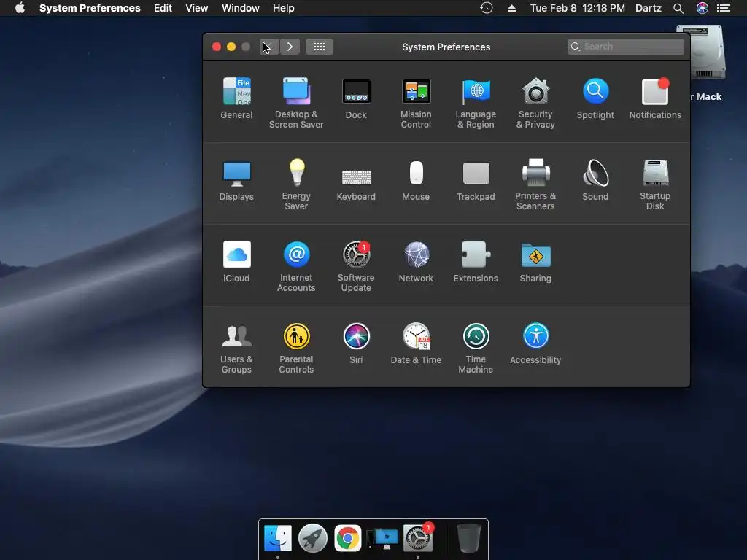
Task: Open Sound preferences pane
Action: [x=595, y=180]
